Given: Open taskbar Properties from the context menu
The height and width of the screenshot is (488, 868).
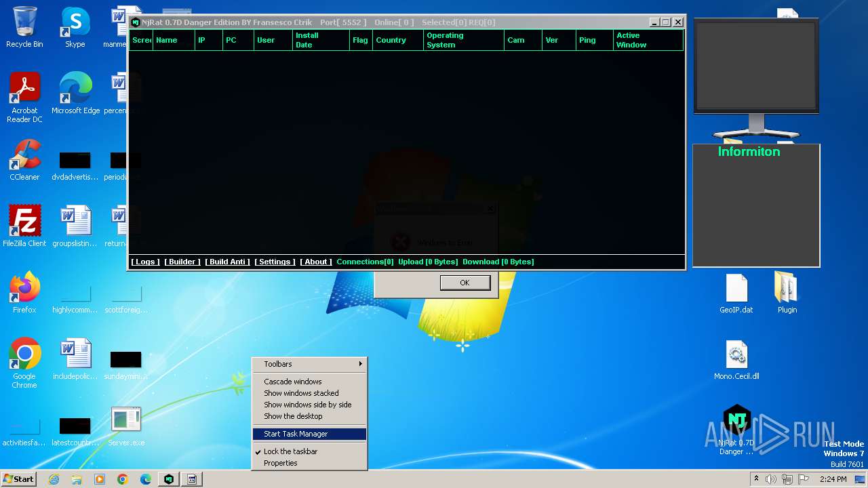Looking at the screenshot, I should (x=309, y=463).
